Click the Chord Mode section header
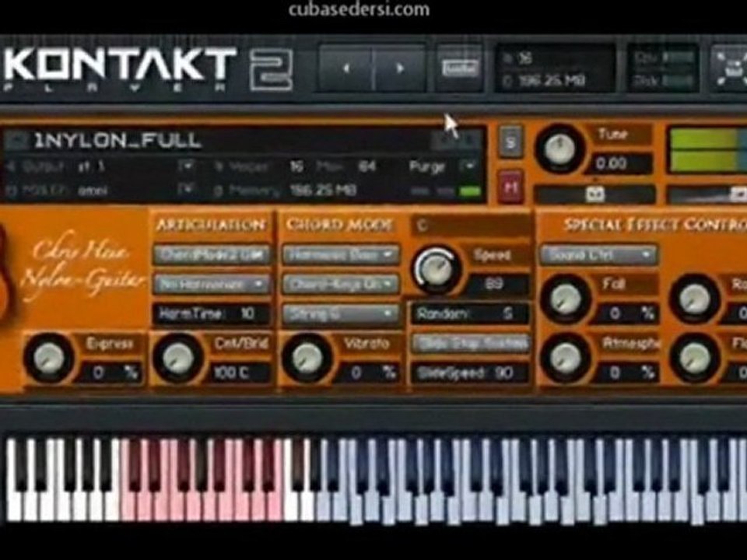Screen dimensions: 747x560 point(339,224)
